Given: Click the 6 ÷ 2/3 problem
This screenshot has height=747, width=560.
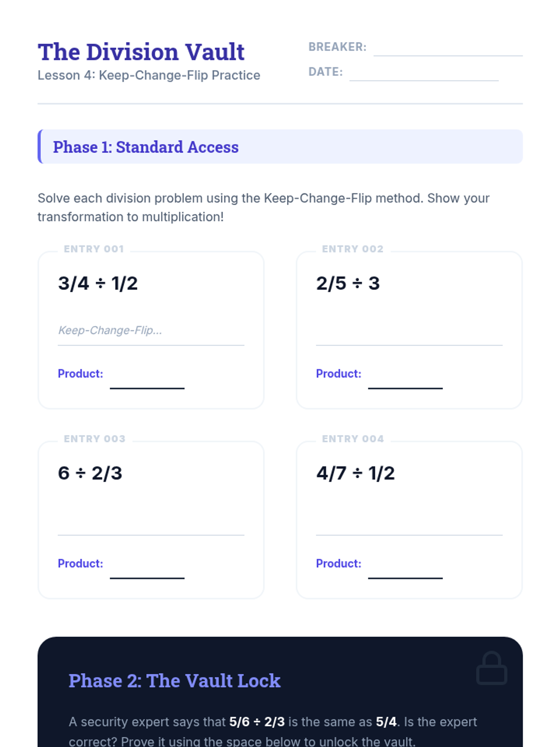Looking at the screenshot, I should (90, 473).
